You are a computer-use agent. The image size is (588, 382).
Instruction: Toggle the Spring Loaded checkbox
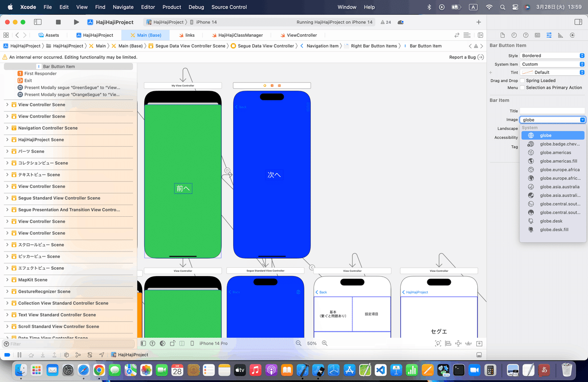[x=522, y=80]
